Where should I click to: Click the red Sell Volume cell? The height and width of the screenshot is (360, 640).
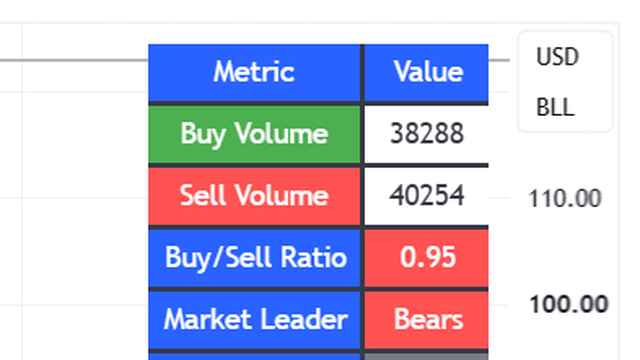(x=254, y=196)
